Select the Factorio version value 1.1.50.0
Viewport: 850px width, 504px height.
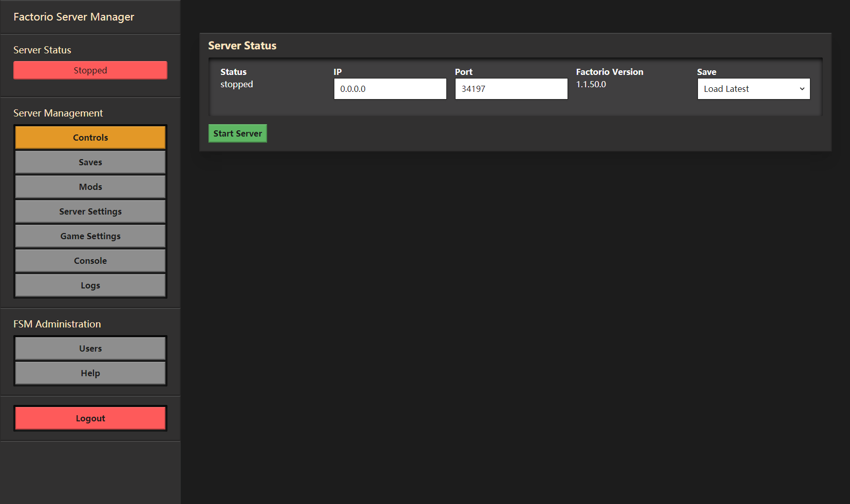point(591,84)
